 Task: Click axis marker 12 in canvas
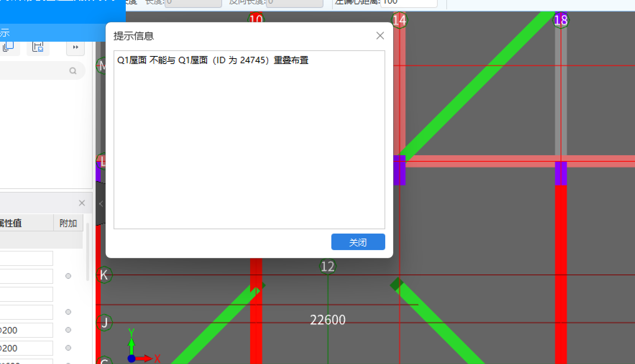(x=327, y=267)
